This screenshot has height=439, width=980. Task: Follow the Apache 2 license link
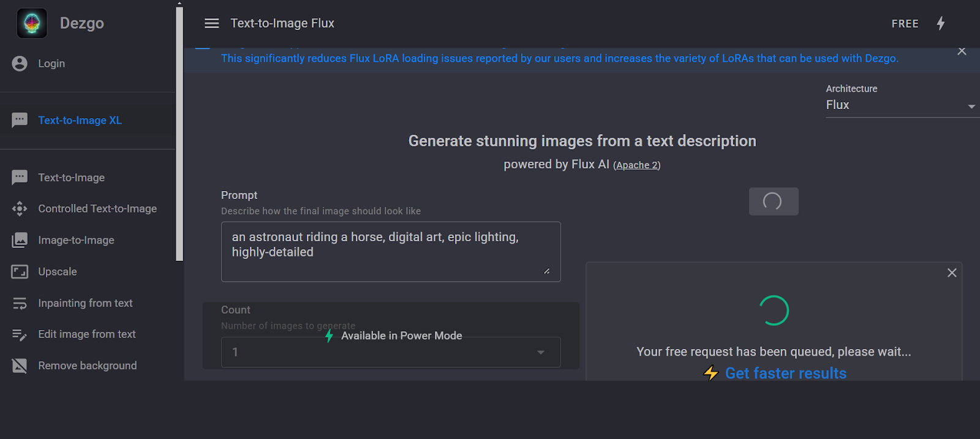637,165
